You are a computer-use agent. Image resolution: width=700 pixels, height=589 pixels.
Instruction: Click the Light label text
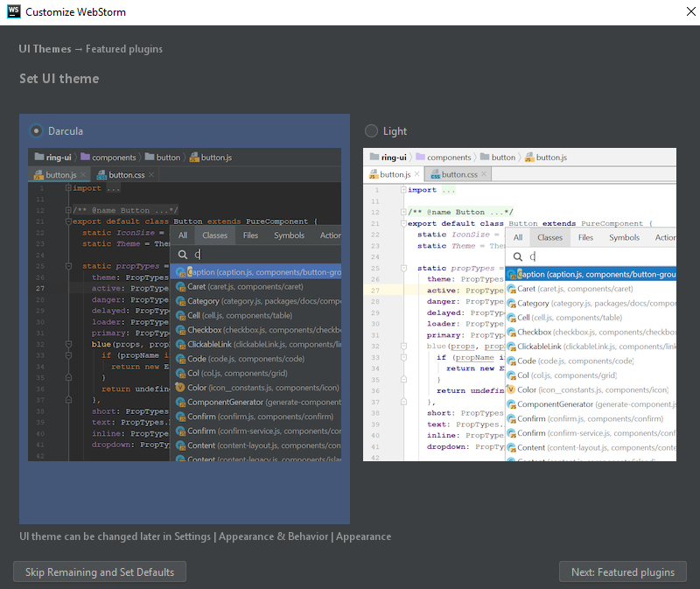point(395,131)
